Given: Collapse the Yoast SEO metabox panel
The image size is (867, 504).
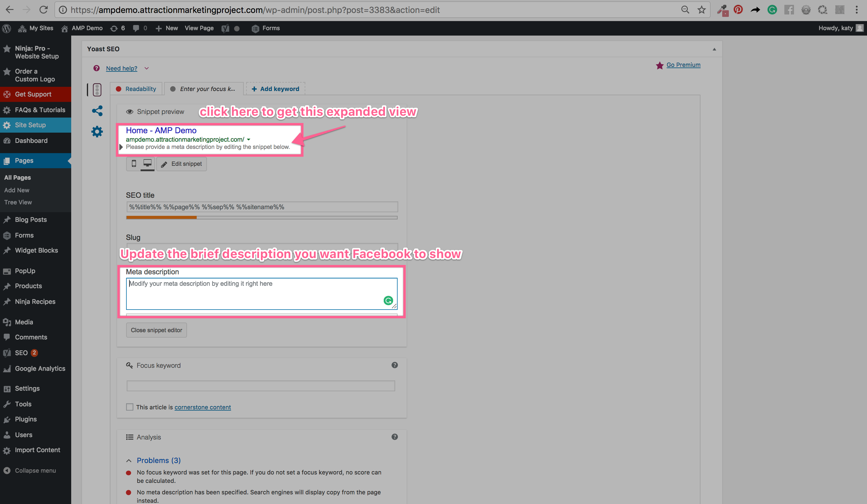Looking at the screenshot, I should point(714,49).
